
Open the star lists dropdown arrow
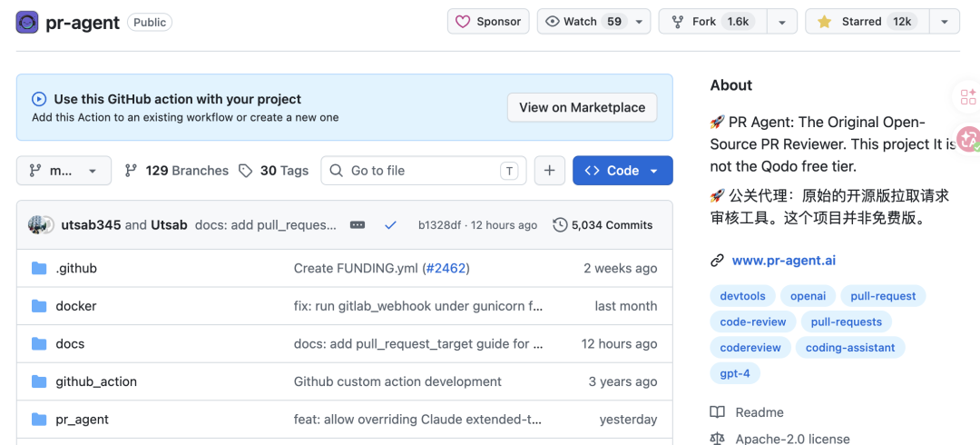click(x=945, y=21)
